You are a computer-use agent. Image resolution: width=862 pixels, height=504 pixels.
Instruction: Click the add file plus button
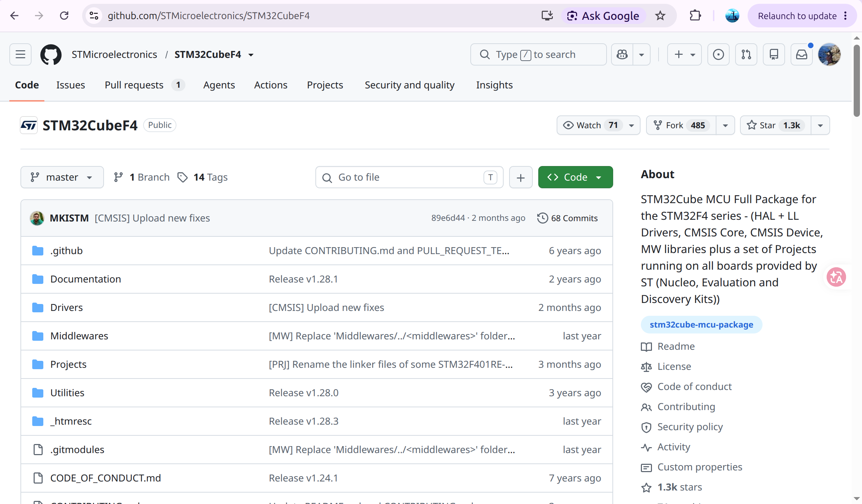(521, 177)
